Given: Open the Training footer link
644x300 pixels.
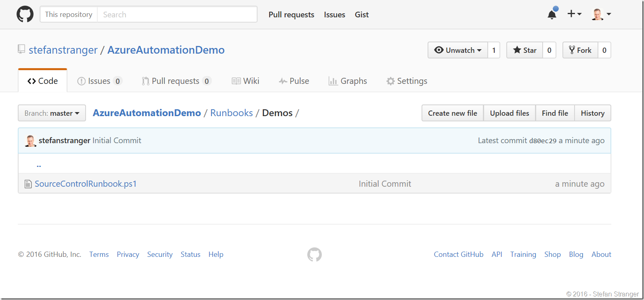Looking at the screenshot, I should 523,254.
